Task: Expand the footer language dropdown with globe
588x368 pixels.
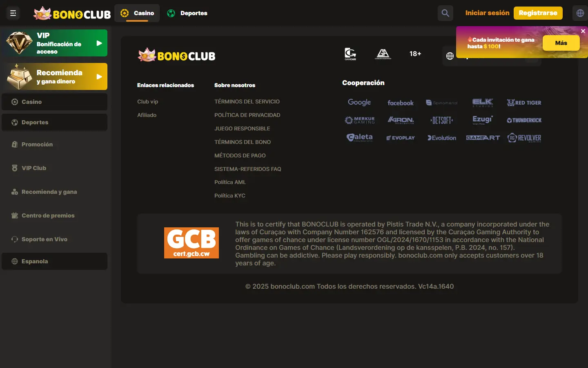Action: click(492, 56)
